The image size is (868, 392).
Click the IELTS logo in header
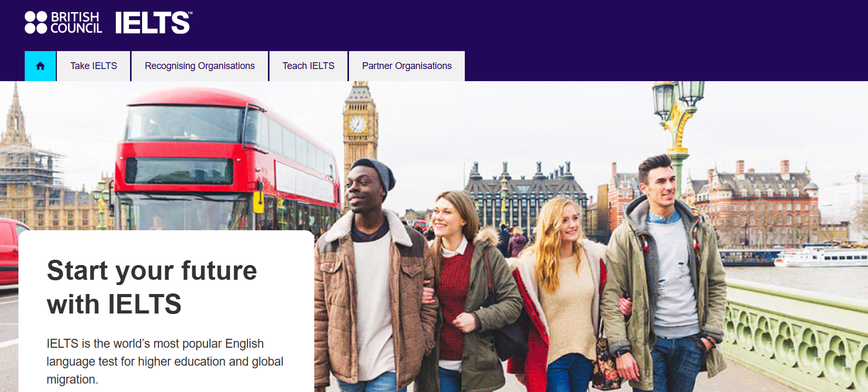(153, 23)
